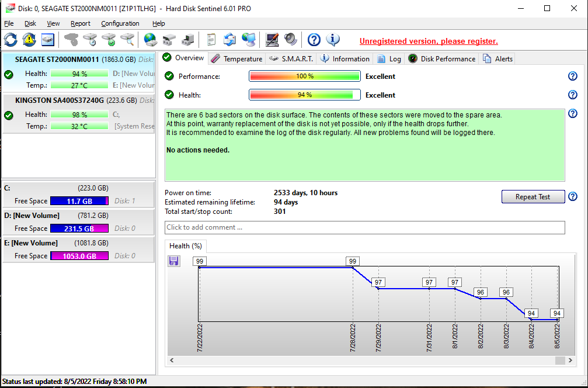Switch to the Temperature tab
The height and width of the screenshot is (388, 588).
[237, 59]
